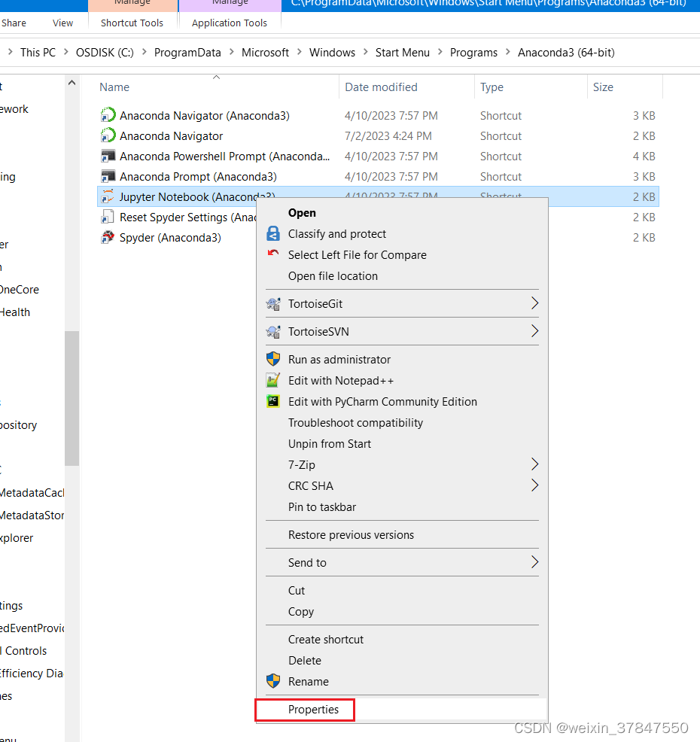Click the PyCharm icon in context menu

click(273, 401)
